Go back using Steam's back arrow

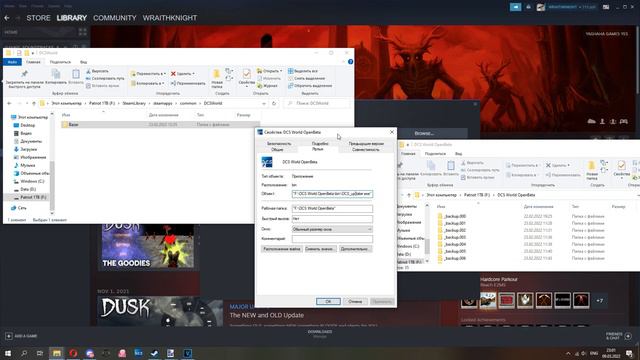pyautogui.click(x=7, y=18)
